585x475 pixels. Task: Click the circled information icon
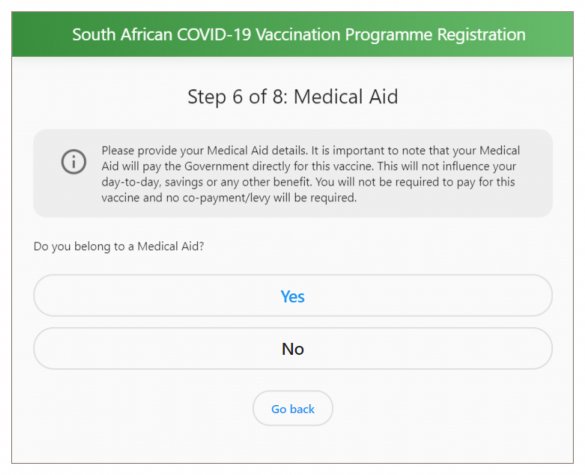pyautogui.click(x=73, y=162)
